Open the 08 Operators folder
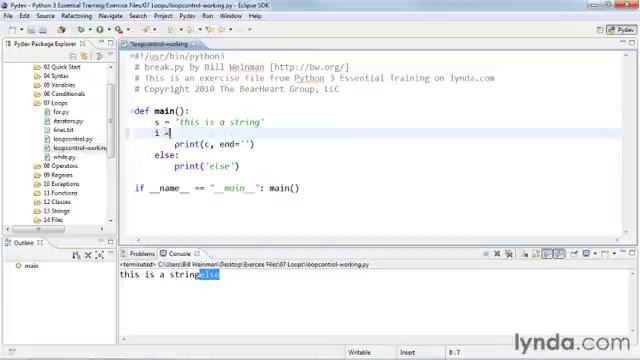Image resolution: width=640 pixels, height=360 pixels. 60,166
